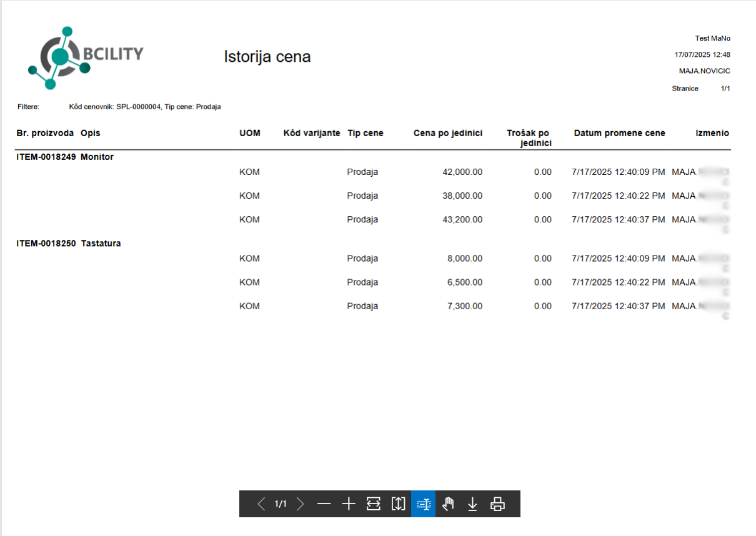
Task: Click the Istorija cena report title
Action: click(267, 57)
